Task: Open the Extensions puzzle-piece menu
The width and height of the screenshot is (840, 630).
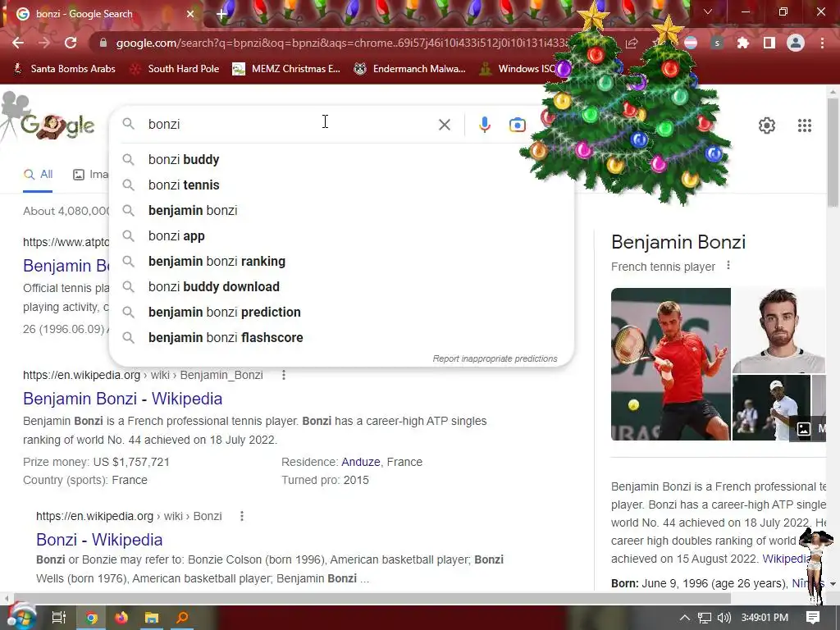Action: click(742, 43)
